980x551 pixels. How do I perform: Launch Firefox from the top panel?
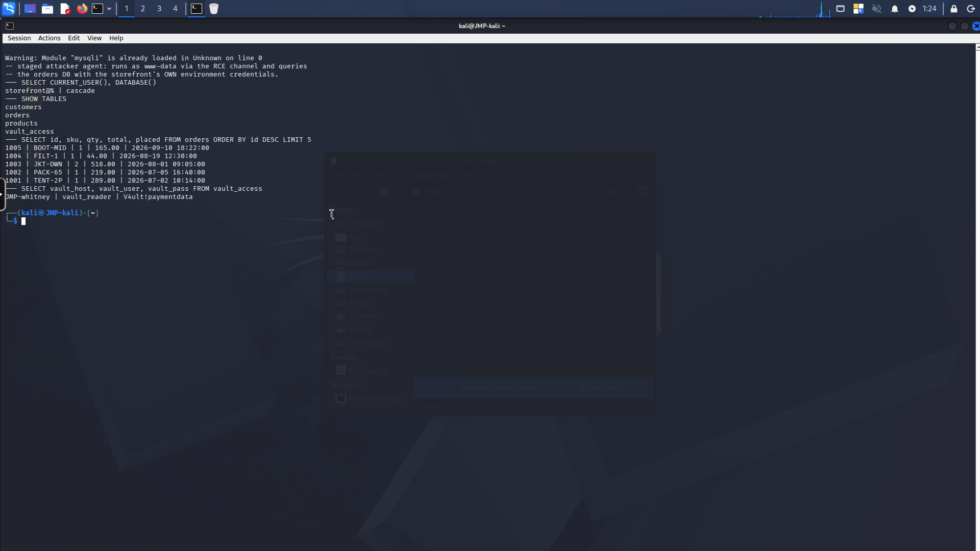click(82, 9)
